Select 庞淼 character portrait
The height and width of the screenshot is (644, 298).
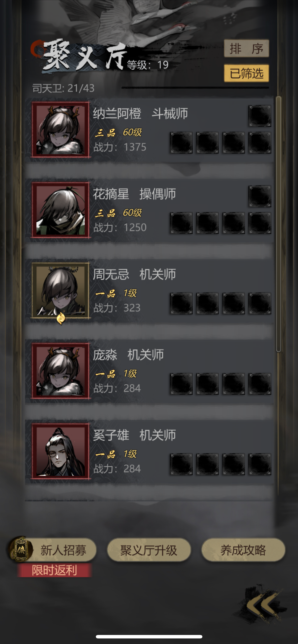coord(61,371)
